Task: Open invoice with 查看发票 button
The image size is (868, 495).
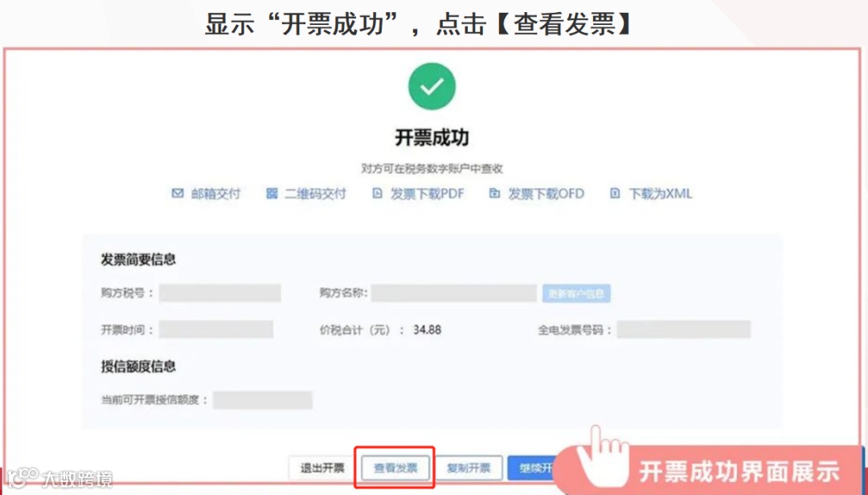Action: [395, 468]
